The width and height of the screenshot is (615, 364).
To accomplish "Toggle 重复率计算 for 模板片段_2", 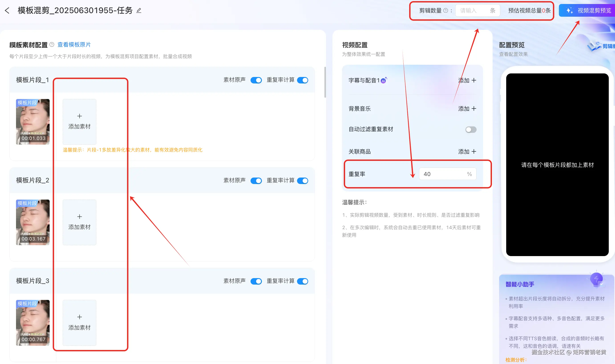I will click(x=303, y=181).
